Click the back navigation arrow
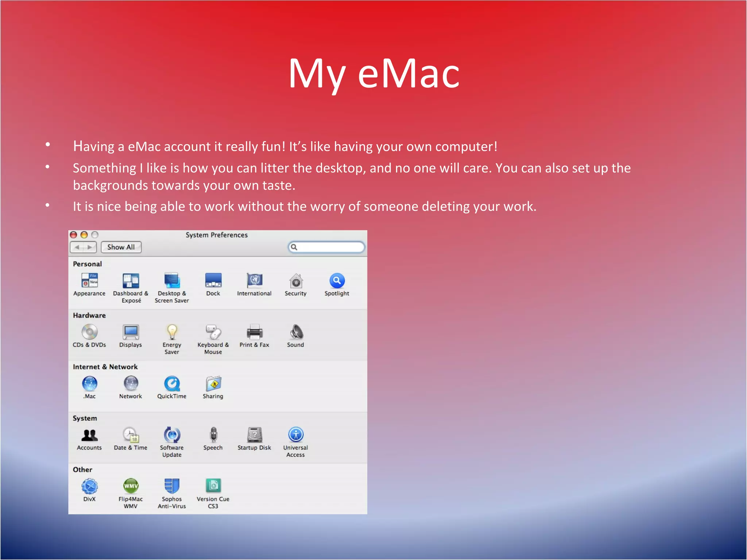 (77, 247)
